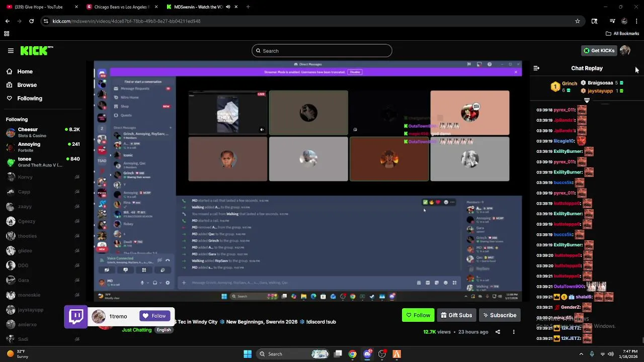Click chat user lilcagle10's name
644x362 pixels.
(564, 141)
